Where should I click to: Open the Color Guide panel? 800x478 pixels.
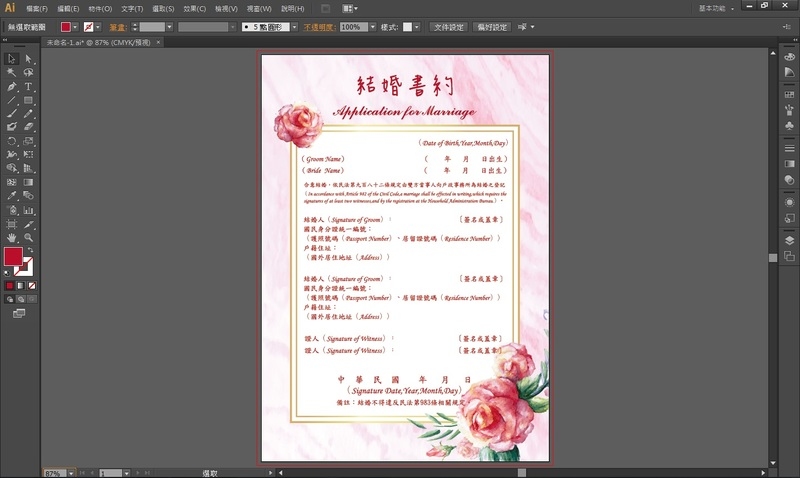coord(789,72)
